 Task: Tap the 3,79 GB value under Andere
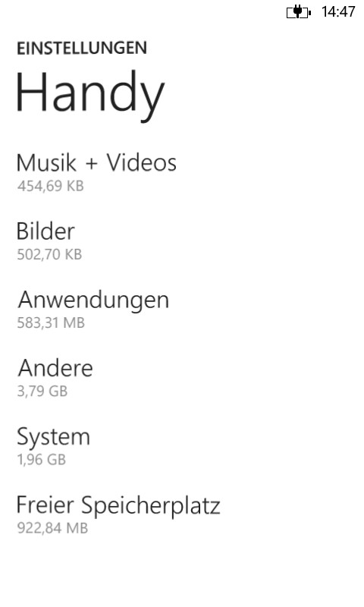pyautogui.click(x=42, y=392)
